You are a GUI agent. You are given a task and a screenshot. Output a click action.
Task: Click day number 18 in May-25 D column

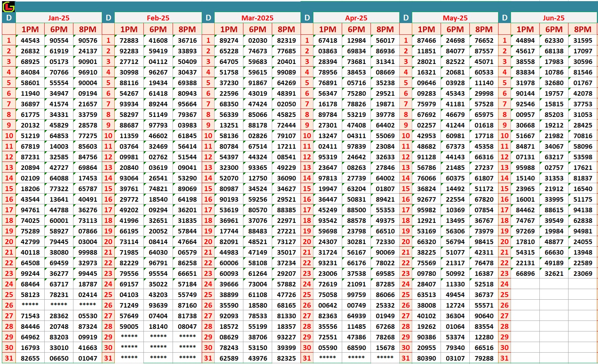tap(406, 220)
